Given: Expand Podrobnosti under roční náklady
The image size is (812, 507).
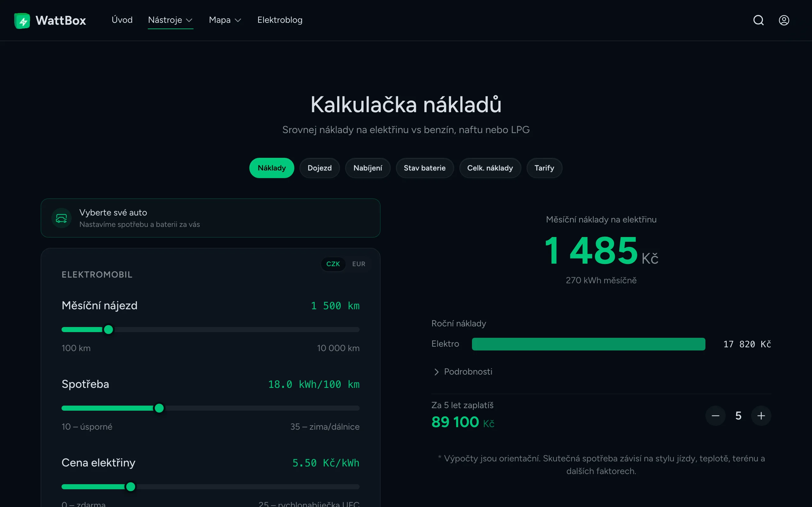Looking at the screenshot, I should pos(468,371).
